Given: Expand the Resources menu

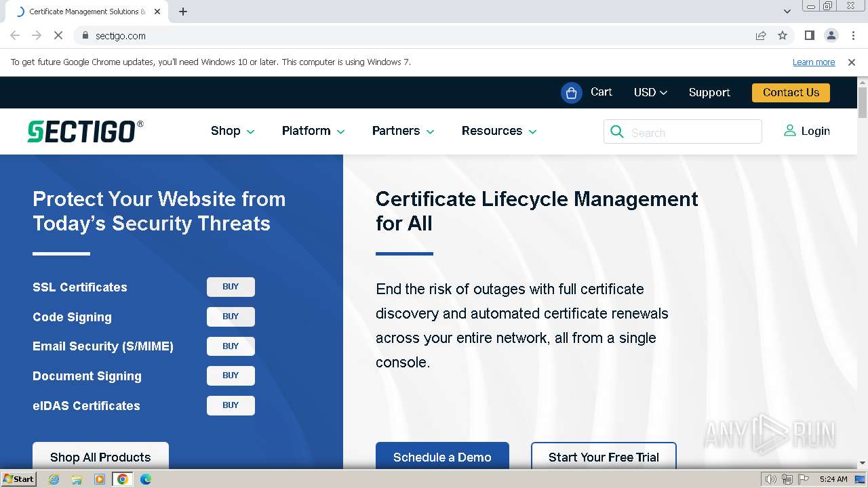Looking at the screenshot, I should pyautogui.click(x=499, y=131).
